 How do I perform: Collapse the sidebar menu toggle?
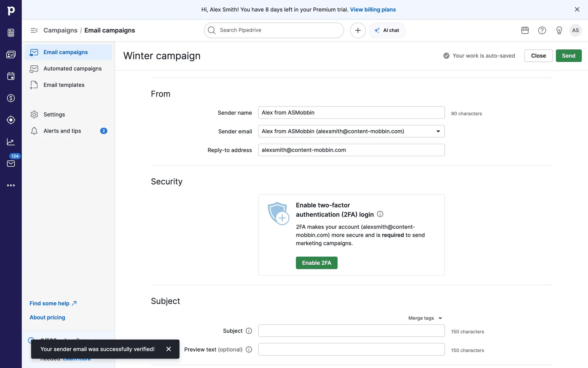[34, 30]
